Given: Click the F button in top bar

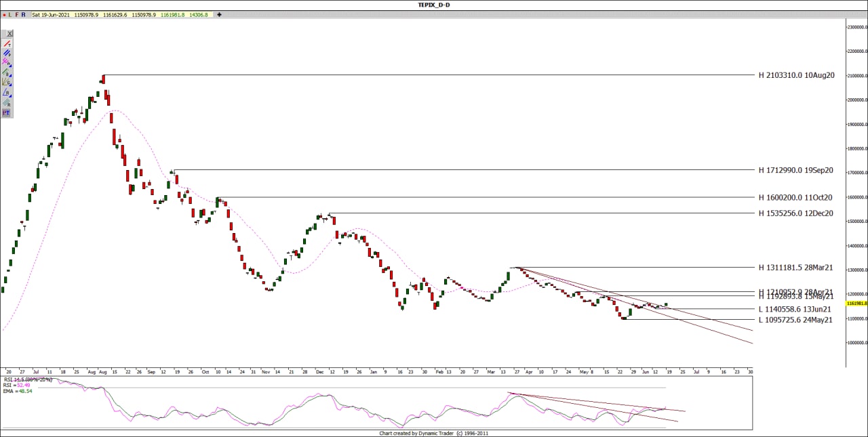Looking at the screenshot, I should 18,14.
